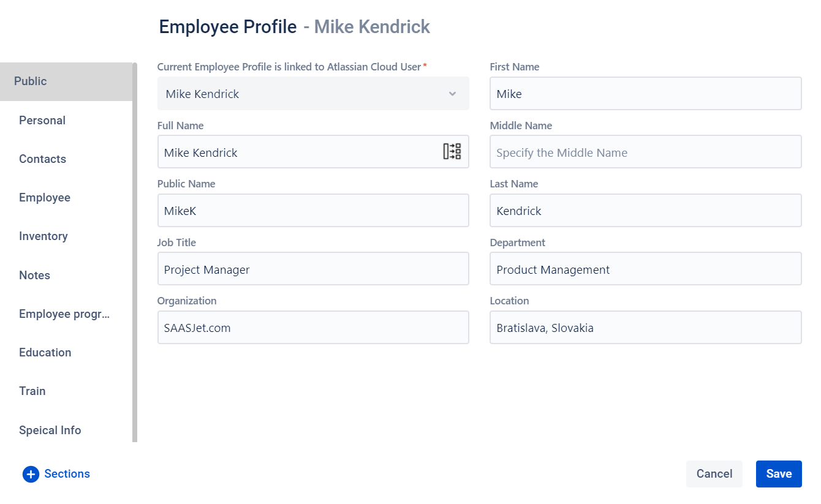Click the plus icon beside Sections
821x504 pixels.
31,474
